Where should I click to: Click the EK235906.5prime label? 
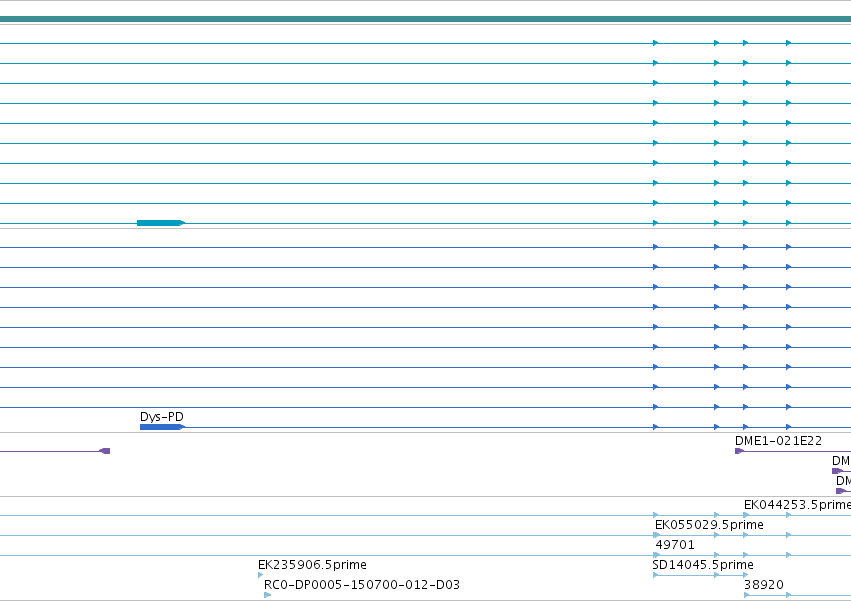312,565
